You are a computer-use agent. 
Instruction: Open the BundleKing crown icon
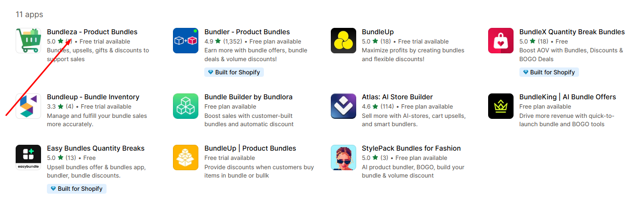[x=501, y=106]
